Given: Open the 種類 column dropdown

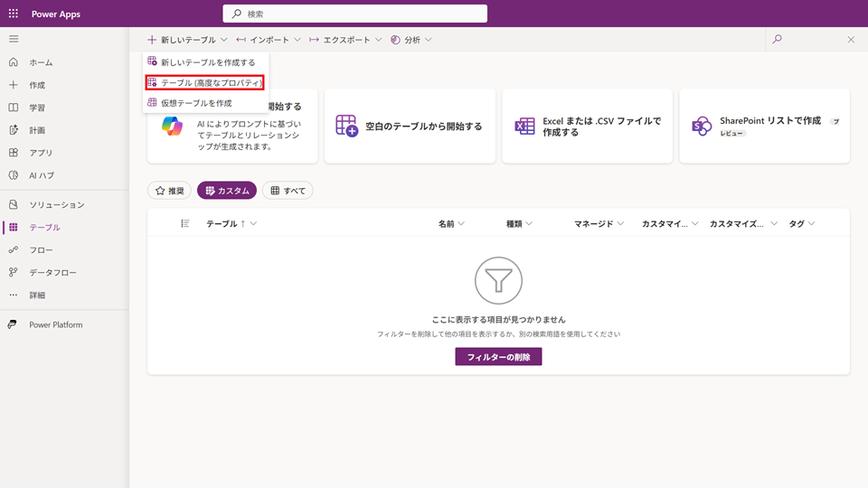Looking at the screenshot, I should [x=519, y=223].
